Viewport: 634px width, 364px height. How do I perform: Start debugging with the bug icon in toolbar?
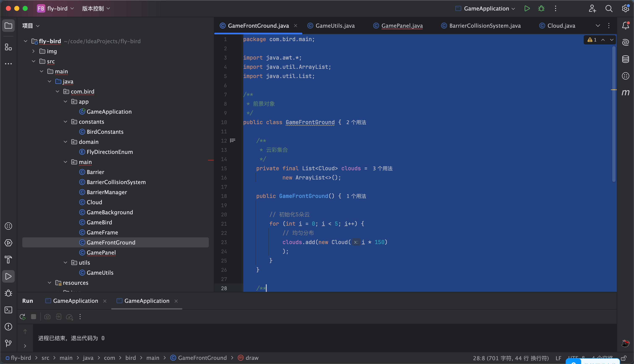coord(541,9)
